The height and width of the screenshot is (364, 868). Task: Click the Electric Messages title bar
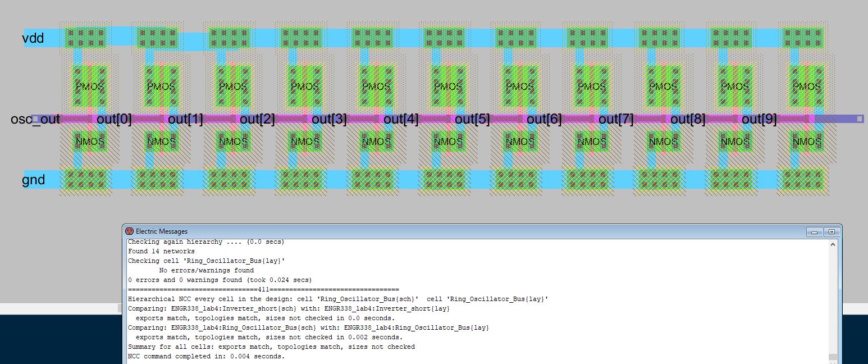pyautogui.click(x=449, y=231)
